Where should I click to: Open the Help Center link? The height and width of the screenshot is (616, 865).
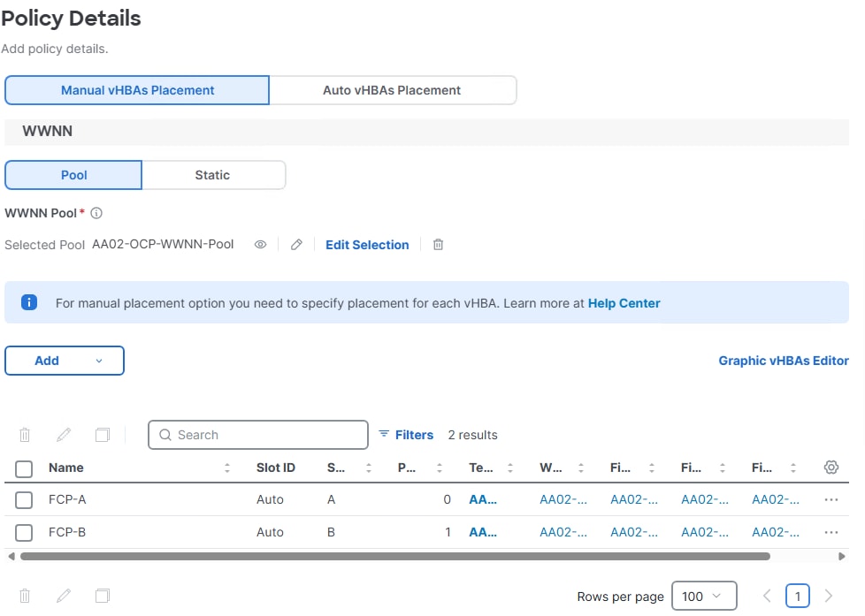coord(624,303)
